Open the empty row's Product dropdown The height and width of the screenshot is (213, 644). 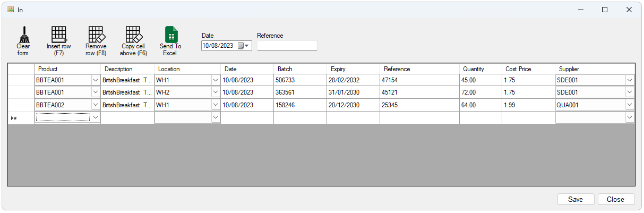point(96,117)
